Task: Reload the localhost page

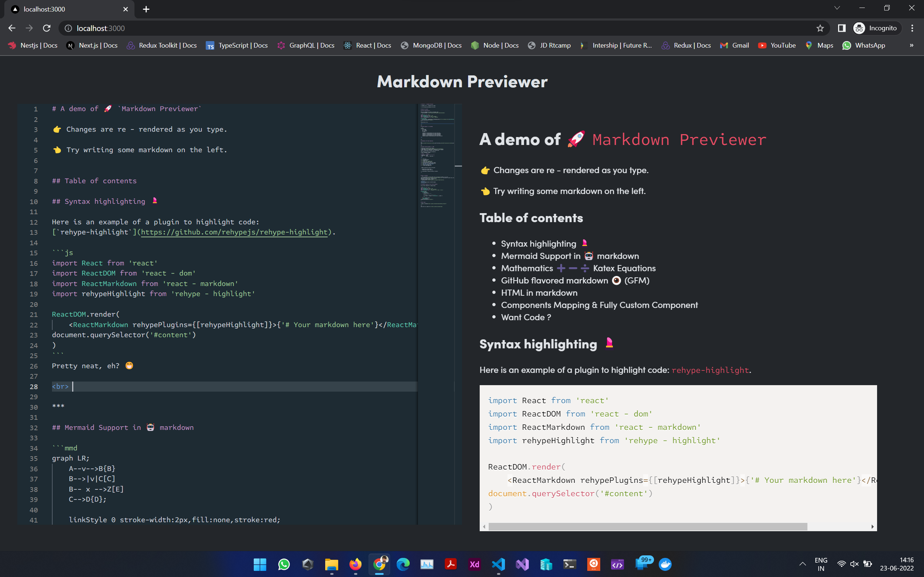Action: click(x=47, y=28)
